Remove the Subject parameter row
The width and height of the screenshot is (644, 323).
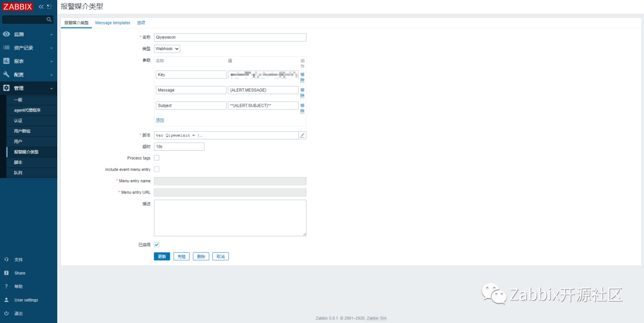click(x=302, y=108)
